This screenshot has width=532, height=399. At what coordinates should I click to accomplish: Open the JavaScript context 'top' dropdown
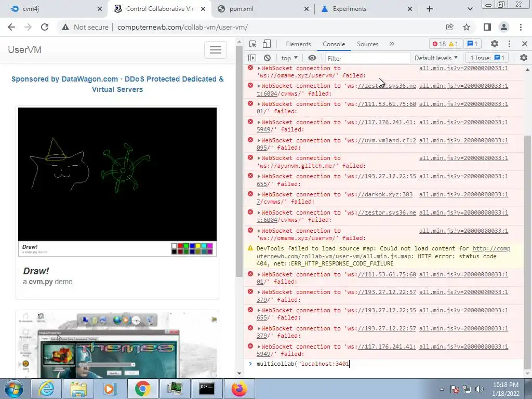tap(289, 58)
